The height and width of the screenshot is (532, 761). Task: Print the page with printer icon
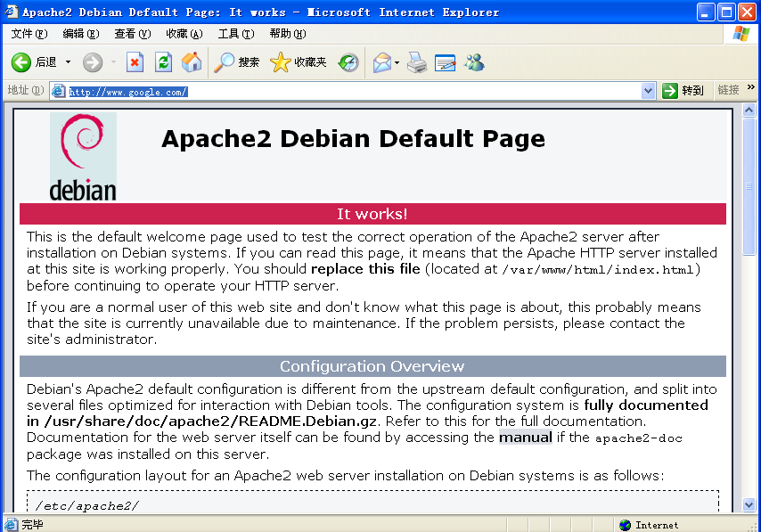(x=417, y=62)
